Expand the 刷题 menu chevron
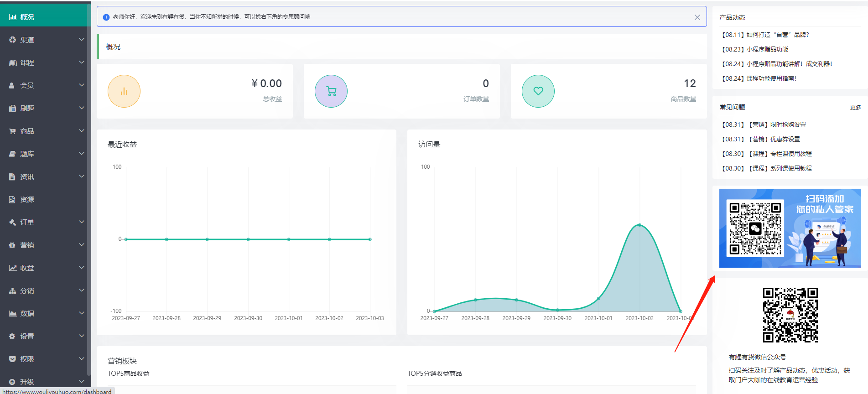 pyautogui.click(x=82, y=108)
